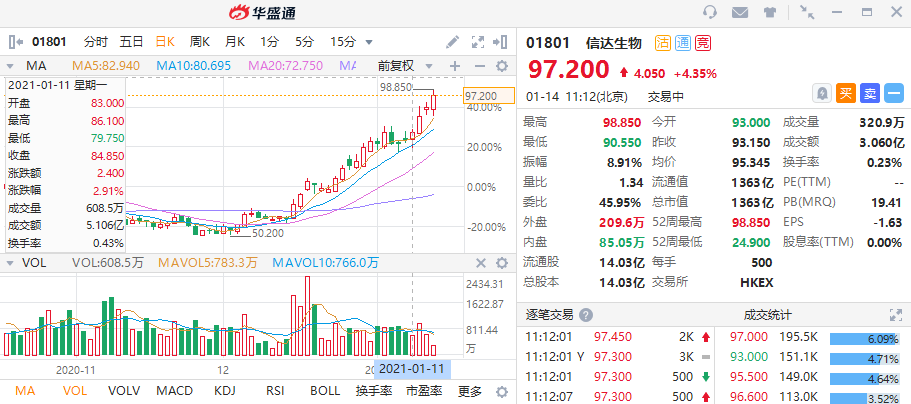
Task: Collapse the right quote panel from the chart toolbar
Action: (x=500, y=42)
